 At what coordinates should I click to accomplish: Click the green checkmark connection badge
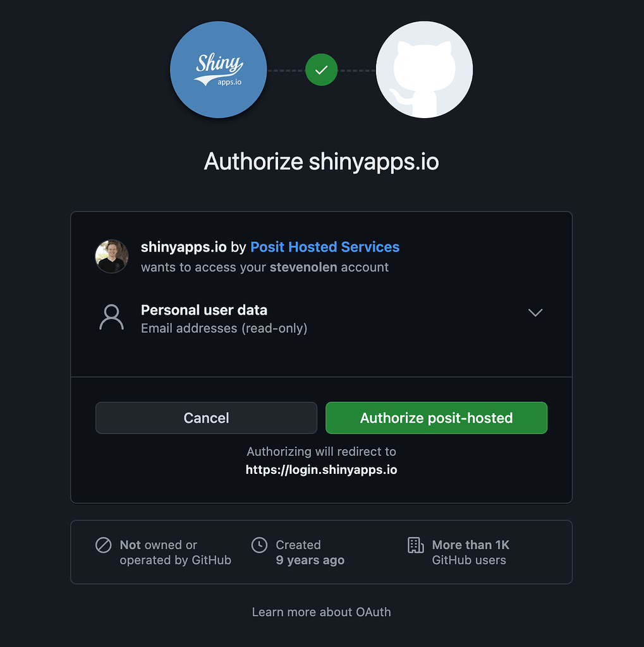pos(322,70)
